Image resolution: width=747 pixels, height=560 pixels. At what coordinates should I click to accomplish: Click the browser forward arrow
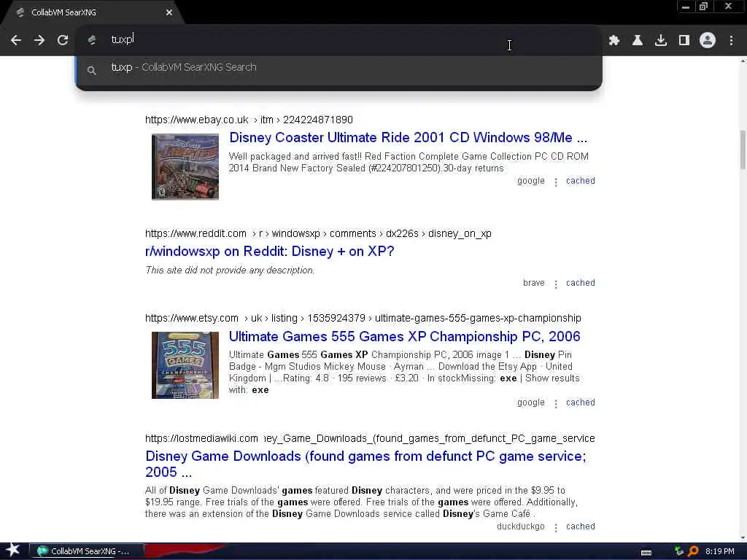[x=39, y=41]
